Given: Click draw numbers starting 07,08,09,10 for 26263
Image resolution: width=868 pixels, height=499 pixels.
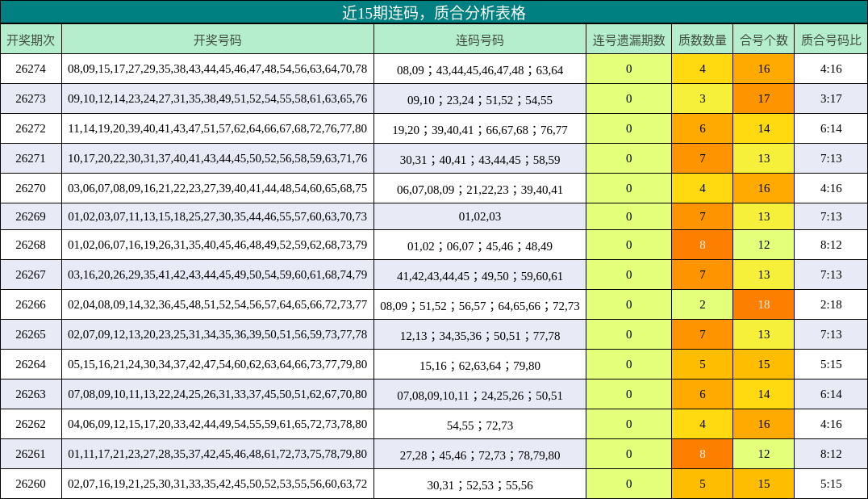Looking at the screenshot, I should click(218, 394).
